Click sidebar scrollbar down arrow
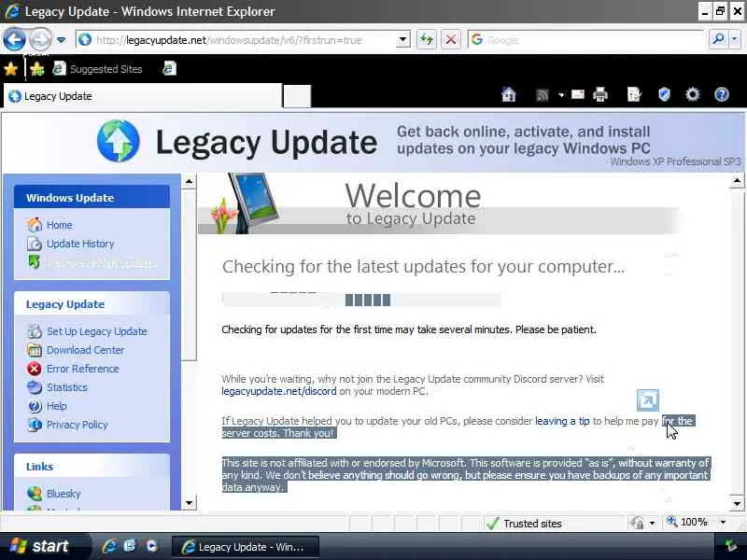 coord(190,503)
